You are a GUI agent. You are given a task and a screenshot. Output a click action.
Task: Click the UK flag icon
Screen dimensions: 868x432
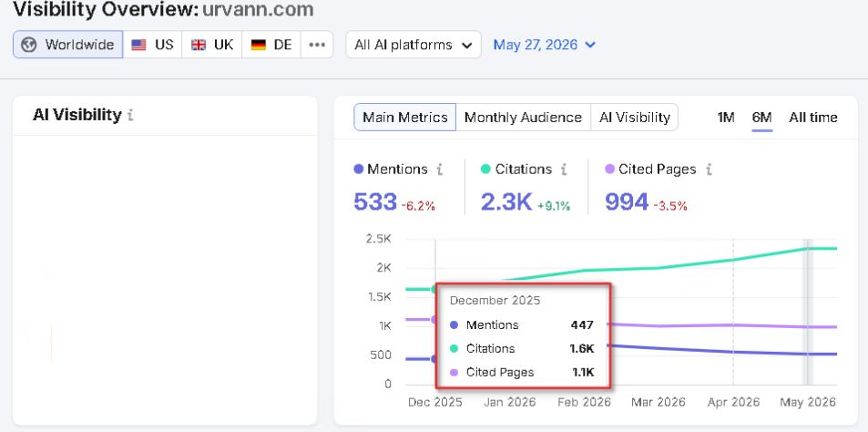(199, 46)
